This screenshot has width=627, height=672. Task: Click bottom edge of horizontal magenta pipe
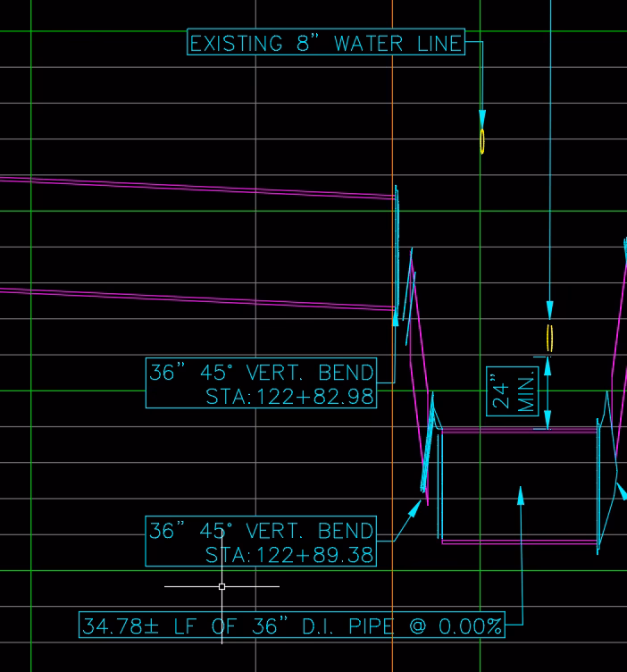518,542
